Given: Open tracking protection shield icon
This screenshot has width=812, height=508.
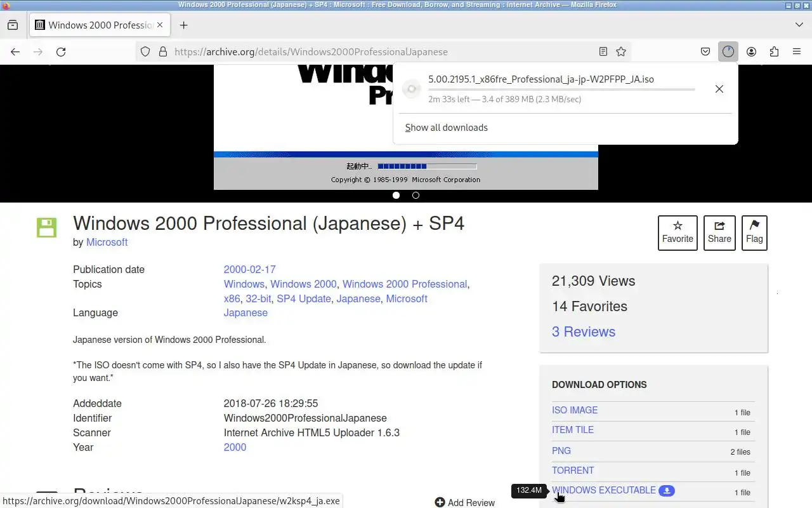Looking at the screenshot, I should pyautogui.click(x=145, y=51).
